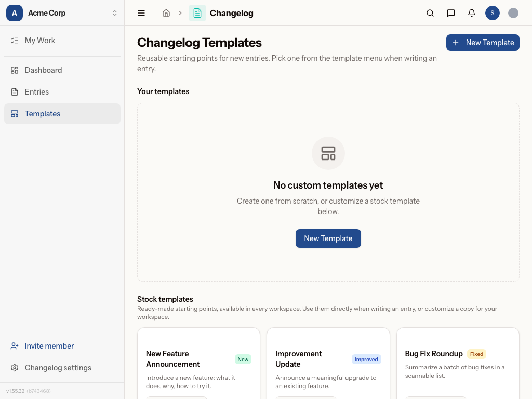Open the Acme Corp workspace switcher chevron
The width and height of the screenshot is (532, 399).
pyautogui.click(x=115, y=13)
